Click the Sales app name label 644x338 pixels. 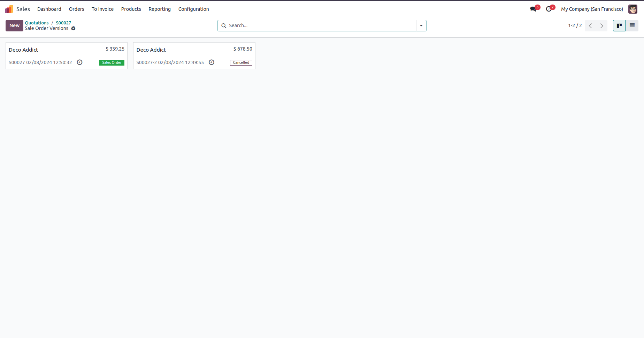pyautogui.click(x=23, y=9)
